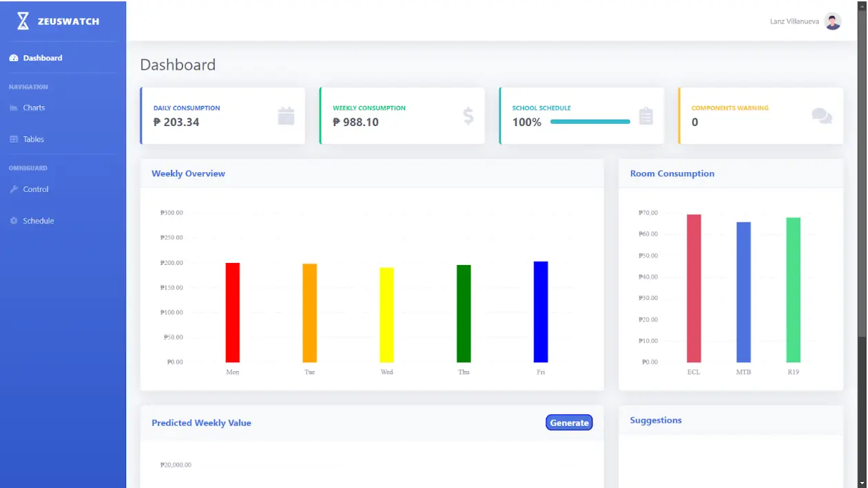Click the ZEUSWATCH brand text link
Viewport: 868px width, 488px height.
click(x=68, y=21)
